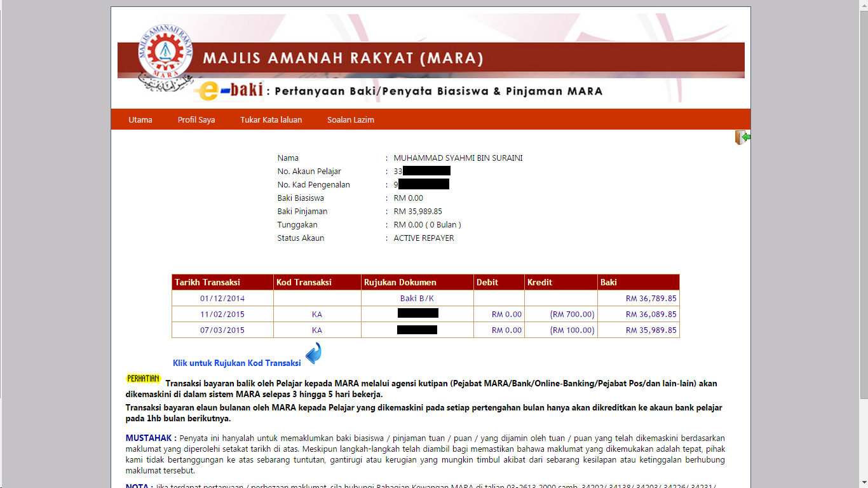Click Tarikh Transaksi column header
Image resolution: width=868 pixels, height=488 pixels.
222,282
